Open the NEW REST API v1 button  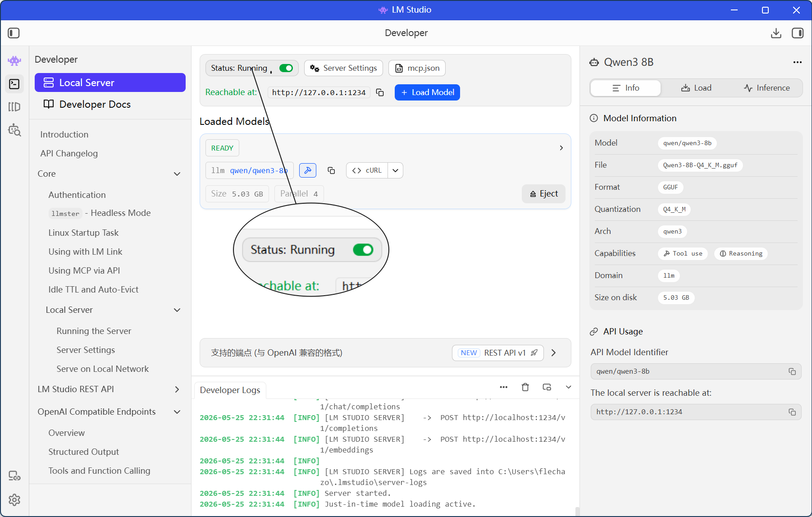pos(498,353)
